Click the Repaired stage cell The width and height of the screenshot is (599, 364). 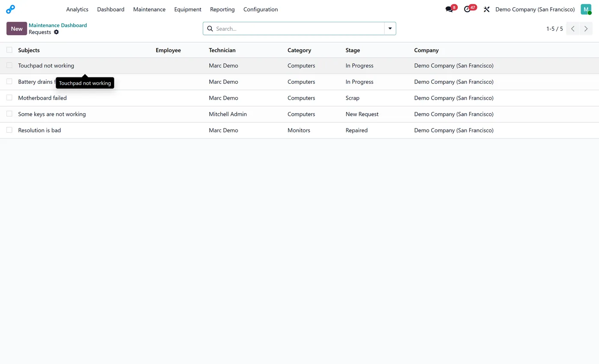pos(356,130)
